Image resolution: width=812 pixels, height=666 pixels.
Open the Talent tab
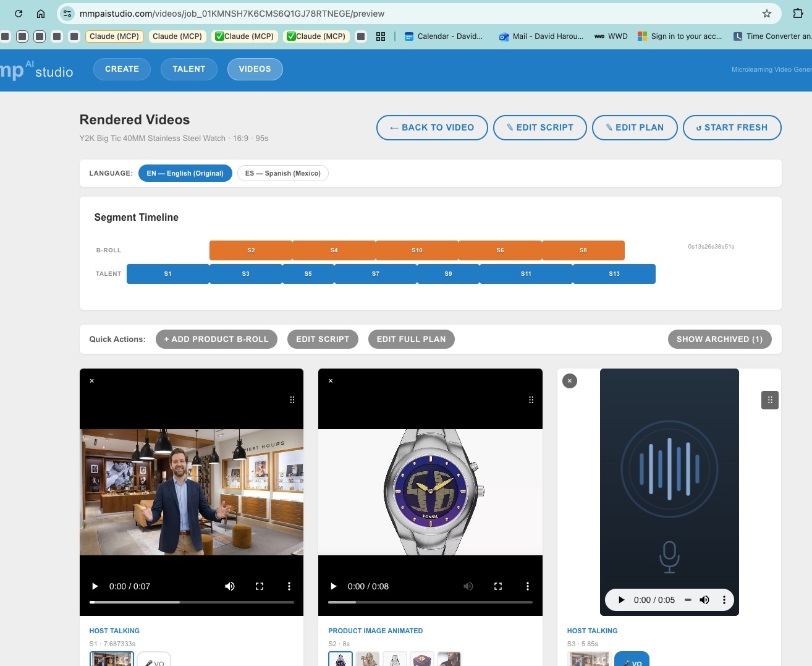[188, 69]
